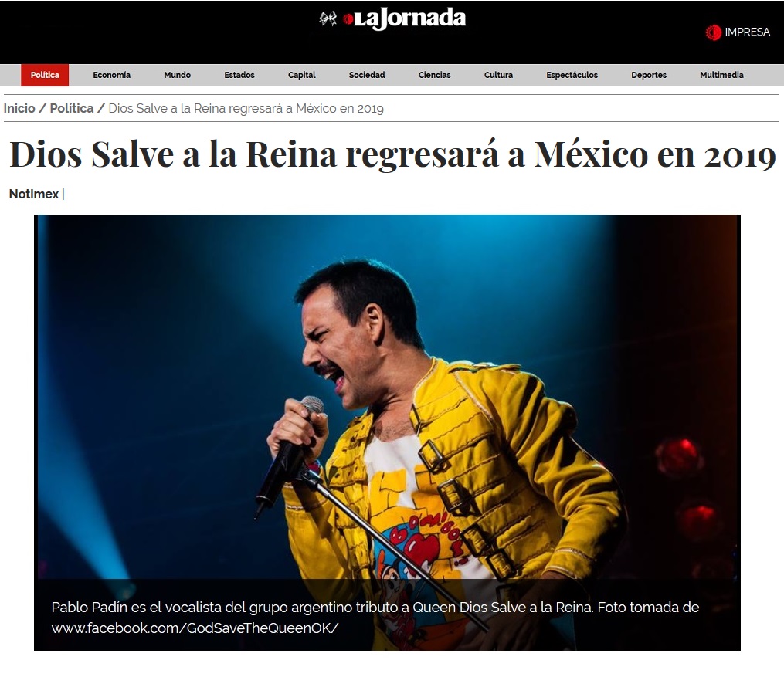Go to the Mundo section

(178, 75)
